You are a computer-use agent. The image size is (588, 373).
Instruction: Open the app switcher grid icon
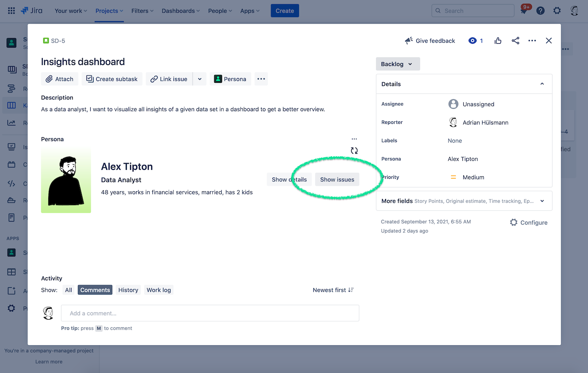11,11
